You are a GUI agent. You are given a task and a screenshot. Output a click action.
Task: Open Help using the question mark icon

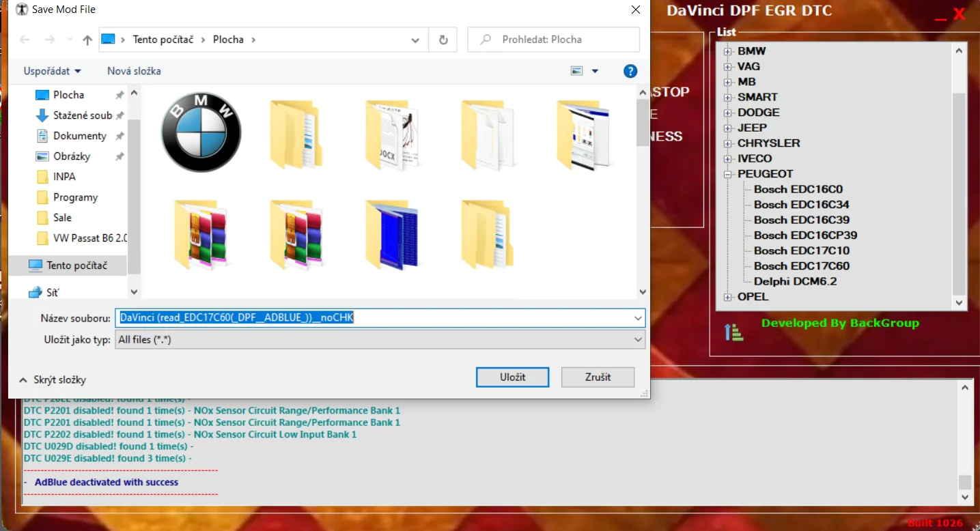[629, 71]
